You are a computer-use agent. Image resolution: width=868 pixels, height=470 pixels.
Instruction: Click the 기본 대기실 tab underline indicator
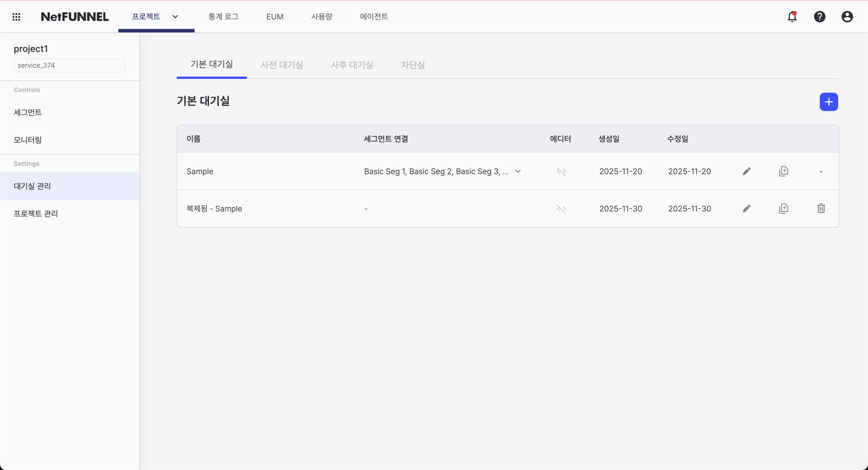pyautogui.click(x=212, y=78)
